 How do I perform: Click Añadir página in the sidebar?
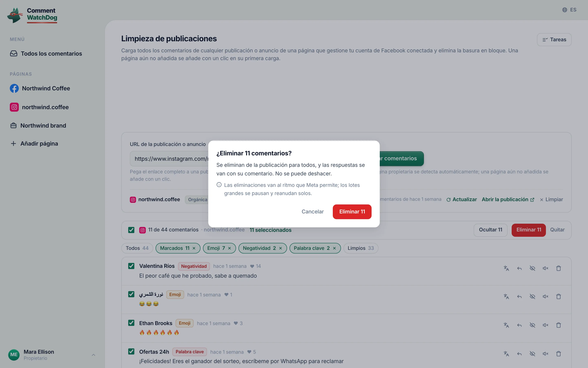coord(34,144)
